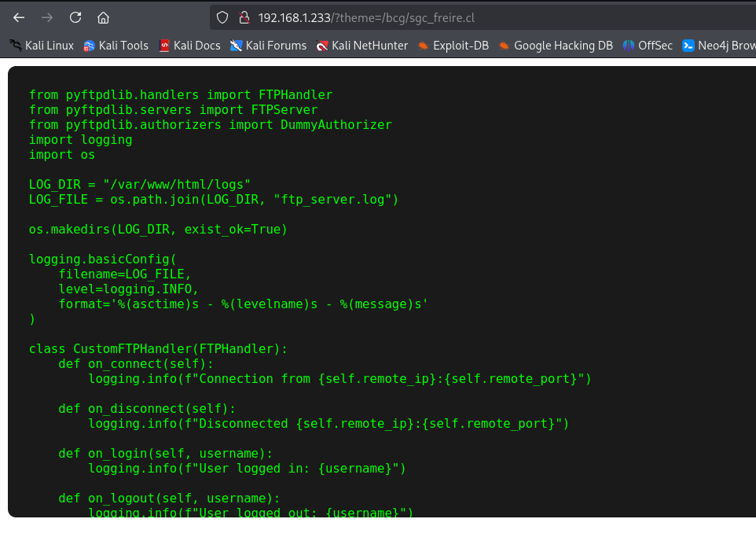
Task: Open the Kali Linux bookmark
Action: (42, 46)
